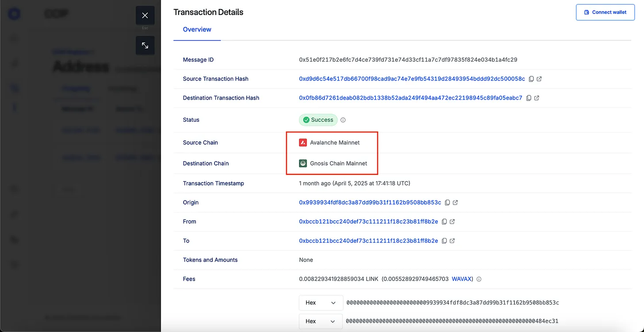Click the Connect wallet button

605,12
